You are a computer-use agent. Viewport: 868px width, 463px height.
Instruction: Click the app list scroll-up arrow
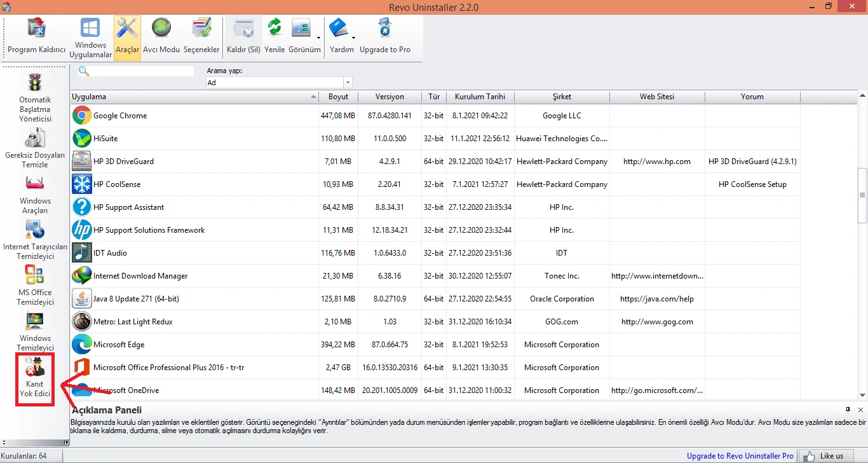coord(862,97)
